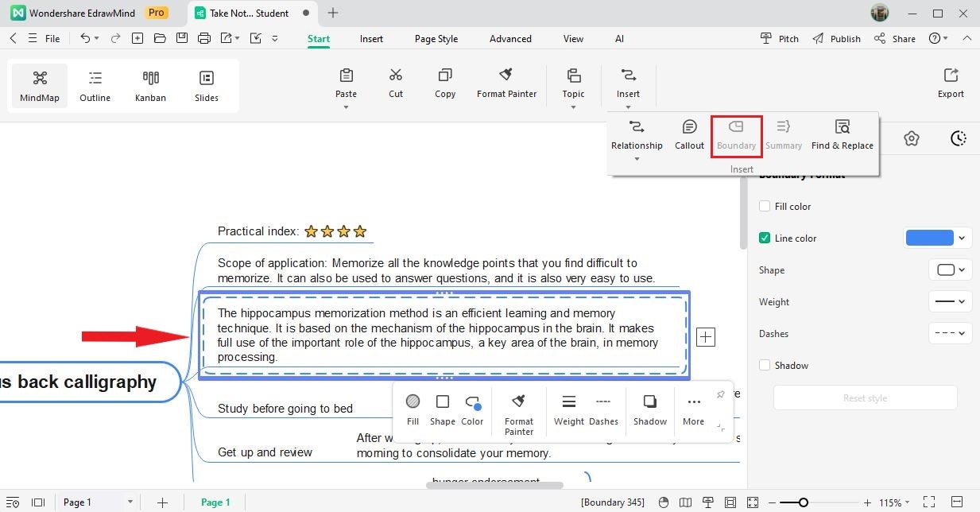
Task: Open Find & Replace tool
Action: pos(842,135)
